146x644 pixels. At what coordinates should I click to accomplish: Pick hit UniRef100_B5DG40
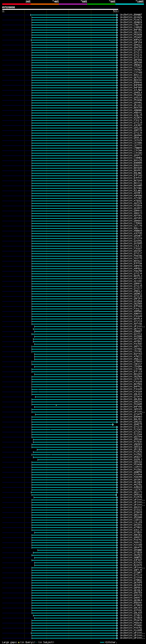click(x=131, y=603)
